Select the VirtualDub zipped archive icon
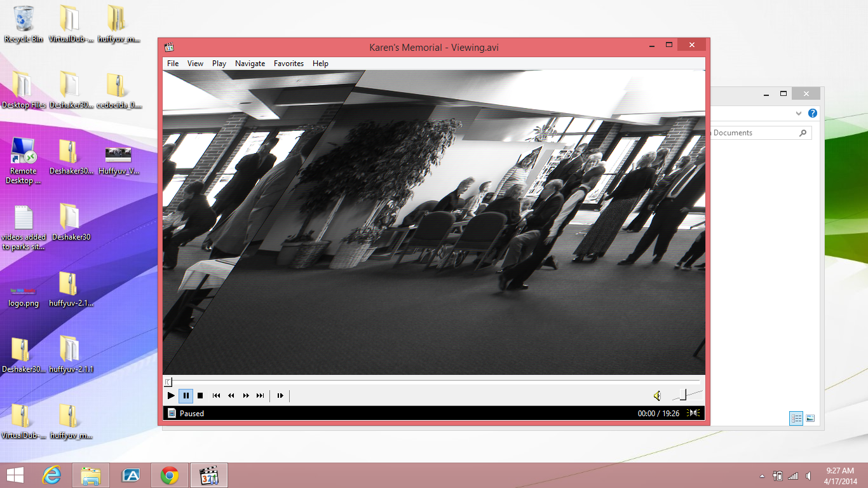The width and height of the screenshot is (868, 488). tap(24, 421)
